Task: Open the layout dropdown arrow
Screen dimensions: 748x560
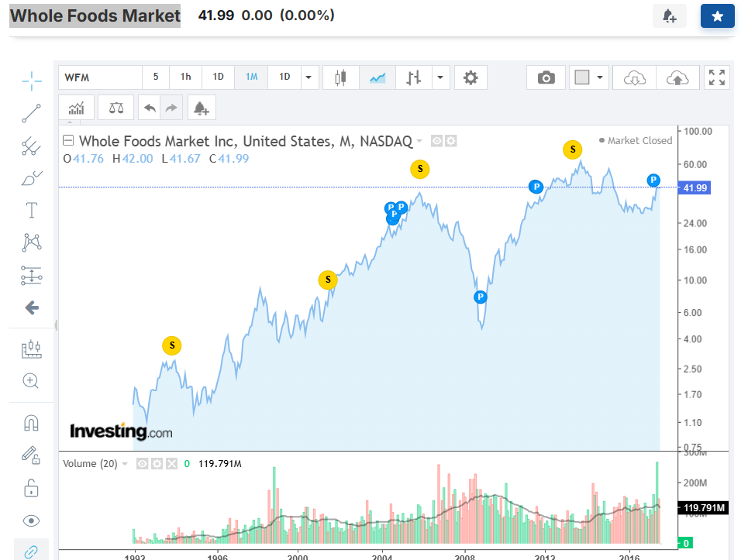Action: [x=600, y=77]
